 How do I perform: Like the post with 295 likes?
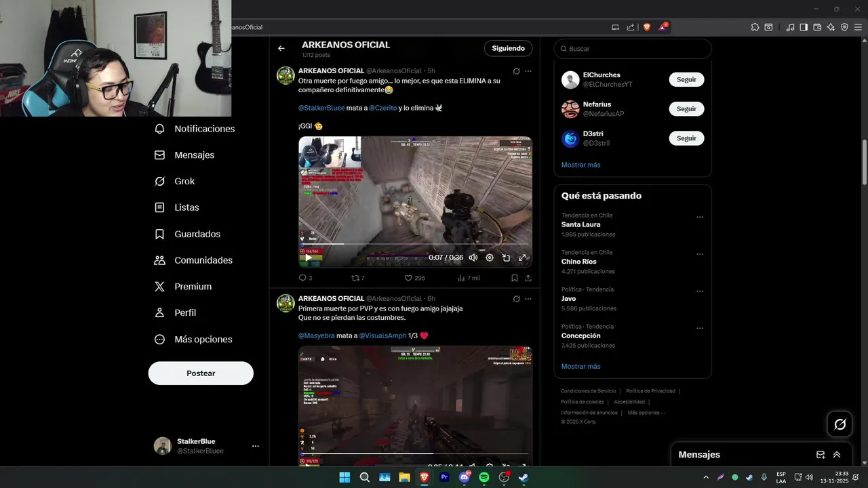click(x=414, y=278)
